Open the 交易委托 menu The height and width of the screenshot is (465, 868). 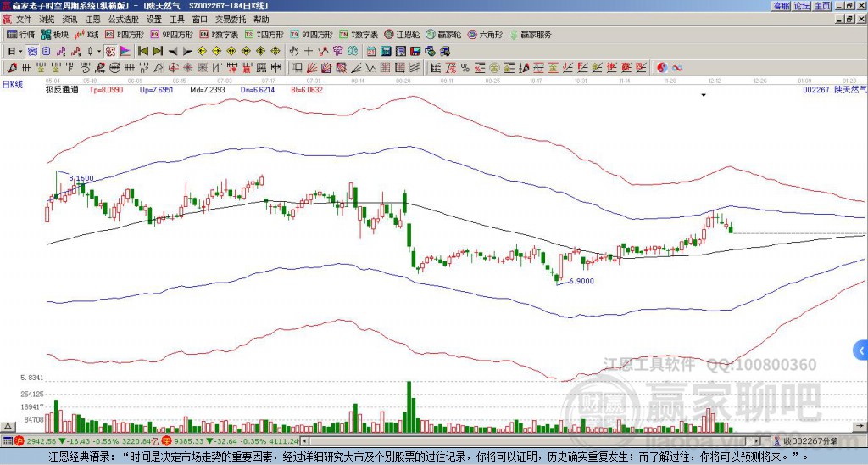[x=231, y=20]
